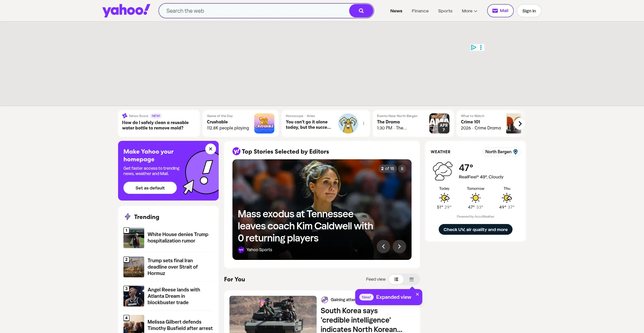Screen dimensions: 644x333
Task: Open trending story 2 thumbnail about Iran
Action: pos(134,267)
